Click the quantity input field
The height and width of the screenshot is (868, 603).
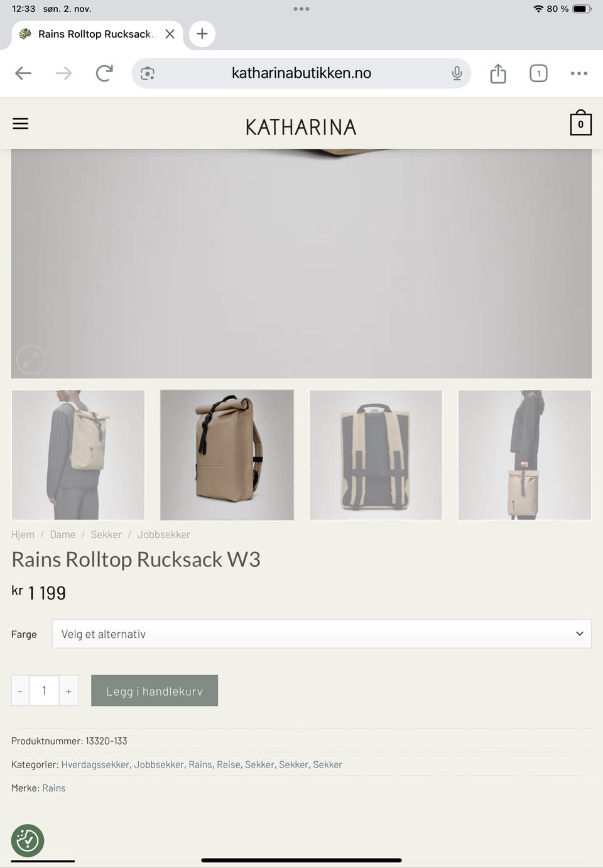pos(44,691)
